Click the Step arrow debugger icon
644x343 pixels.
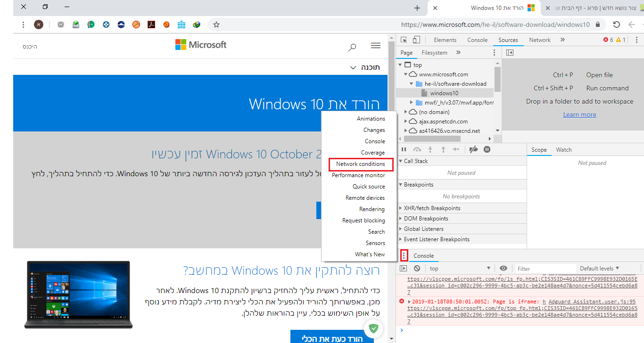456,149
